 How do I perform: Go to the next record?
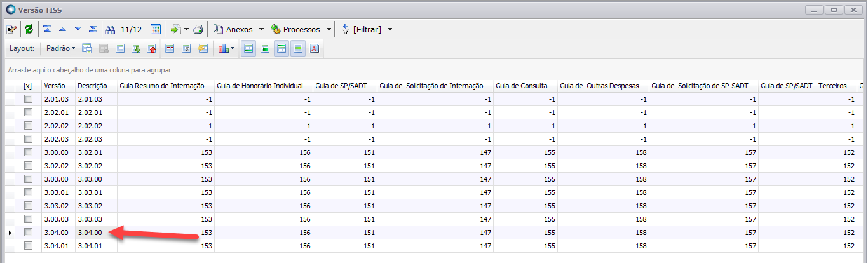click(x=78, y=29)
